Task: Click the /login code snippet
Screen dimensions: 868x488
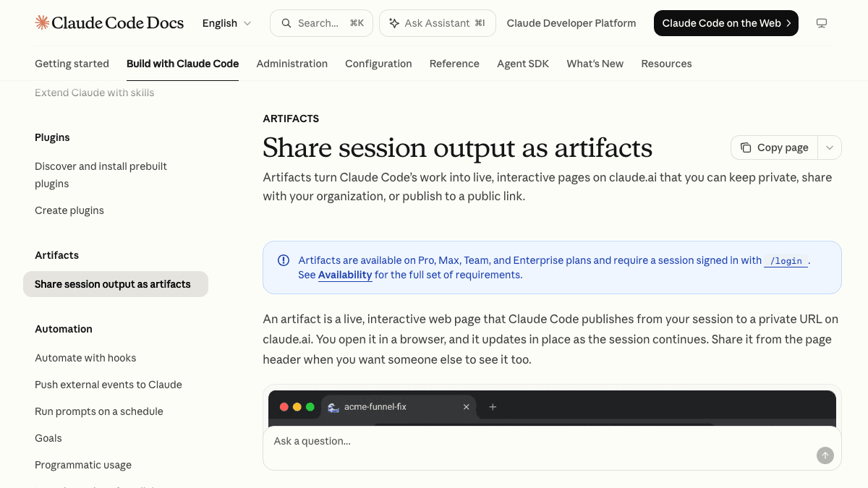Action: point(786,261)
